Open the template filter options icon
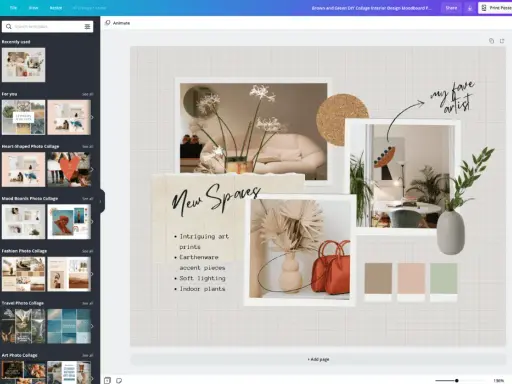Image resolution: width=512 pixels, height=384 pixels. pyautogui.click(x=87, y=26)
